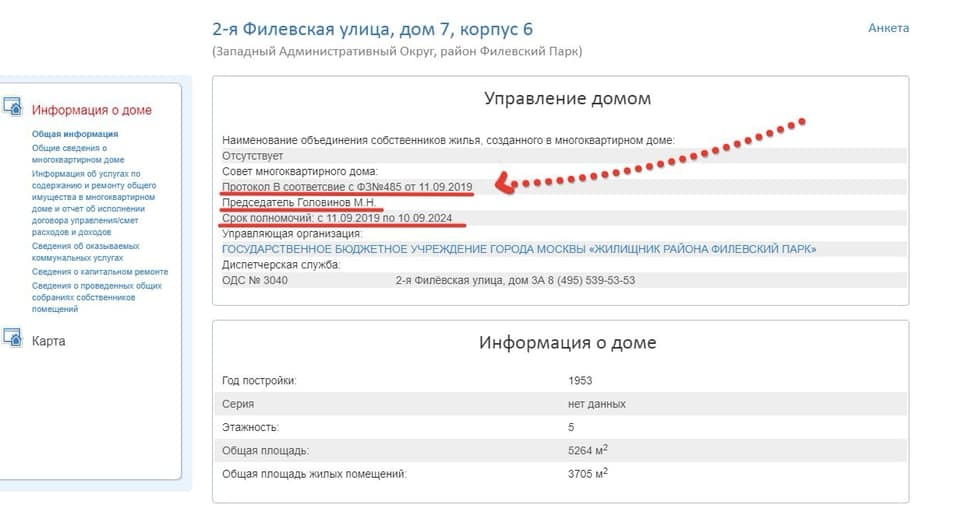Click the dispatch address with phone 539-53-53
Image resolution: width=960 pixels, height=532 pixels.
click(x=516, y=280)
